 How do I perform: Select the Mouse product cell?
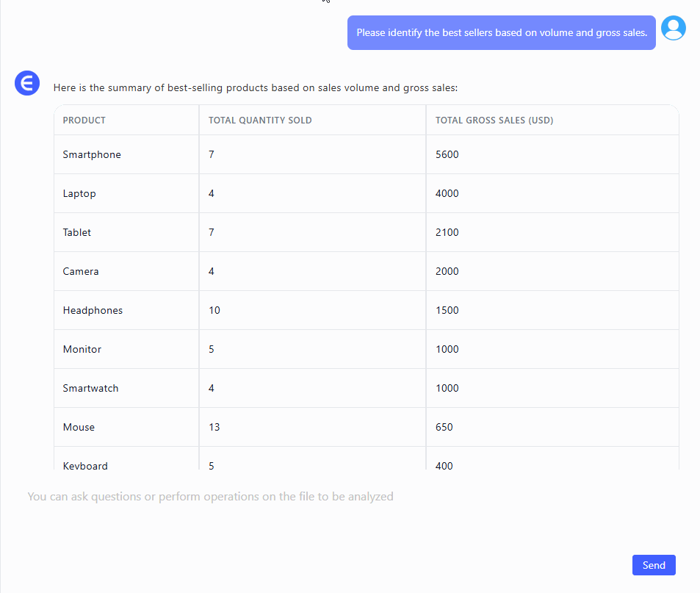79,428
